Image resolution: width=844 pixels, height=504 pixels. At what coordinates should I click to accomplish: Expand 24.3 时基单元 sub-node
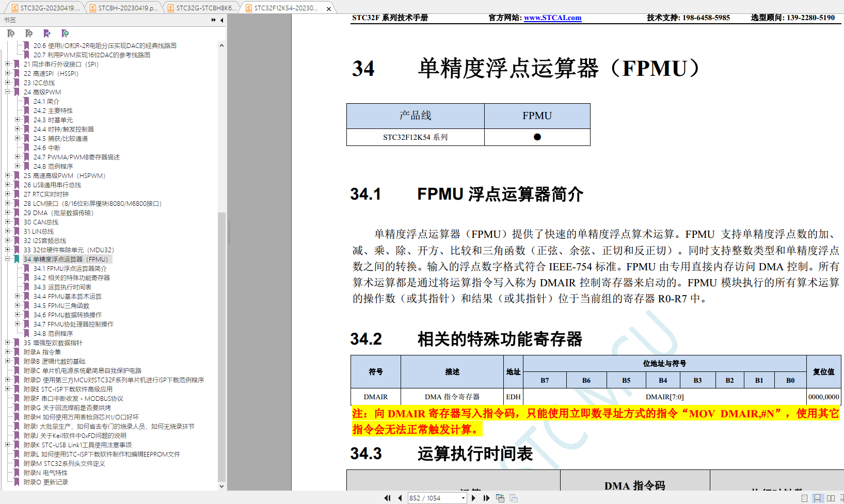17,120
